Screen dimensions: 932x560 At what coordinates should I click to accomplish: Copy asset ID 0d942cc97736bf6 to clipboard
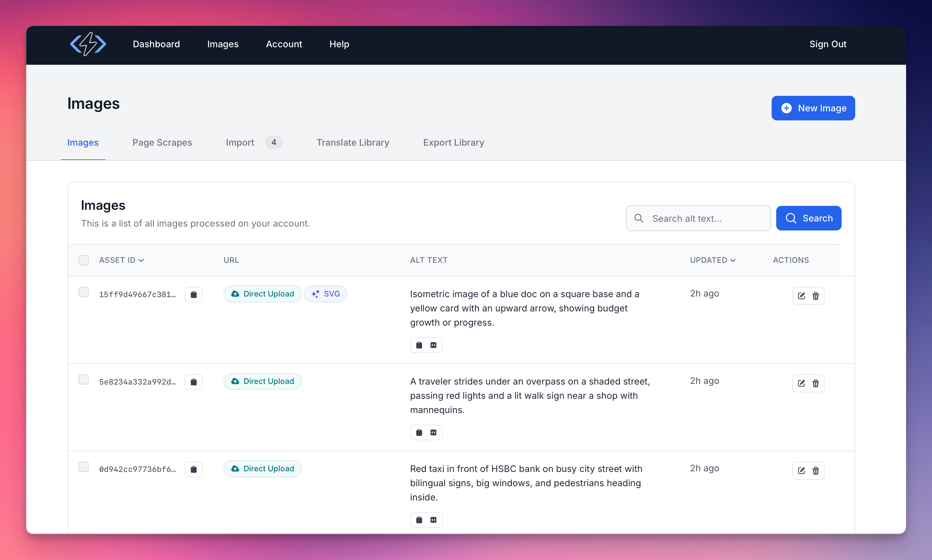pos(193,469)
